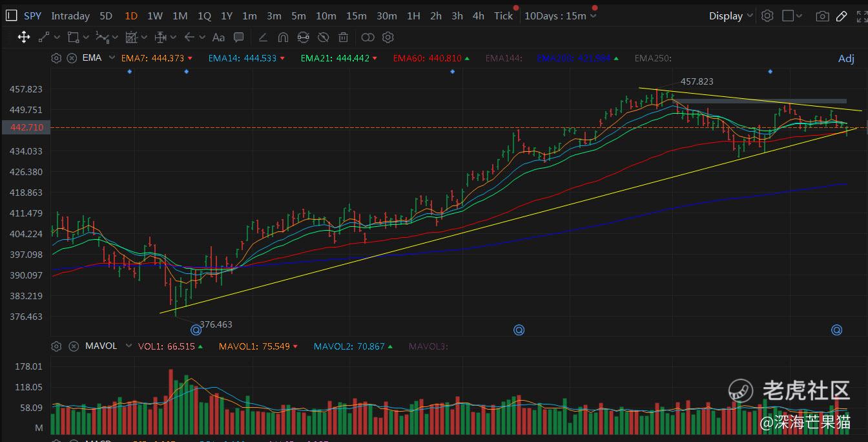Expand the trend line tool dropdown arrow
Screen dimensions: 868x442
58,37
